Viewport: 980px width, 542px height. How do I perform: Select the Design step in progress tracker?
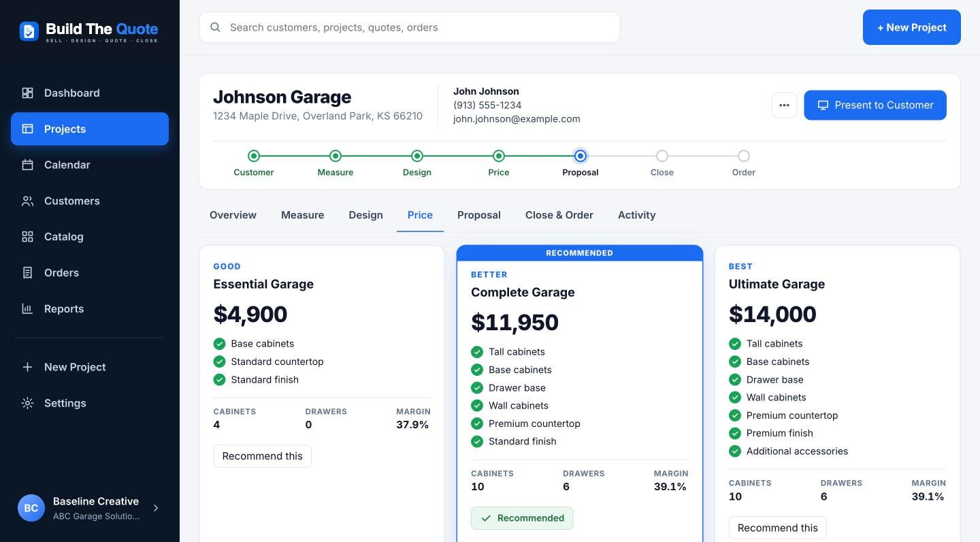[417, 163]
